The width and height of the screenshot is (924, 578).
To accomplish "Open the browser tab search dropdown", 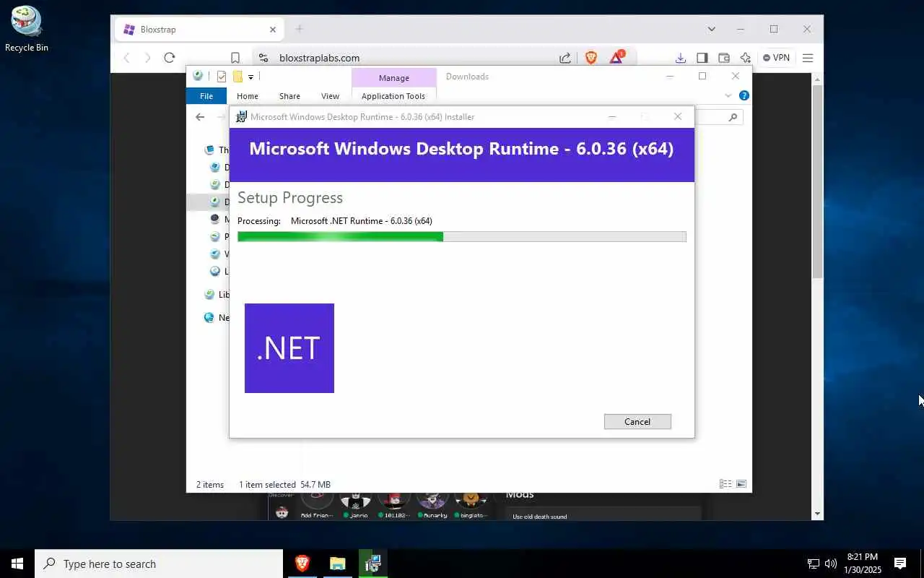I will (712, 29).
